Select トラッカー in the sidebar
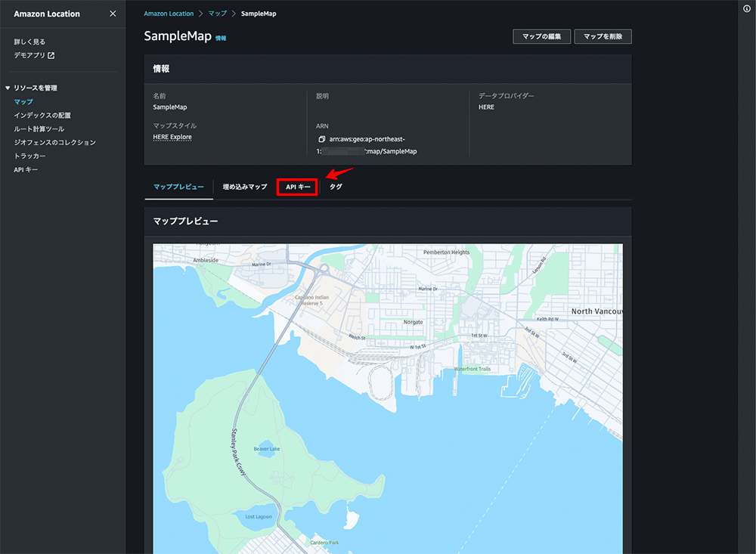This screenshot has height=554, width=756. pos(31,156)
